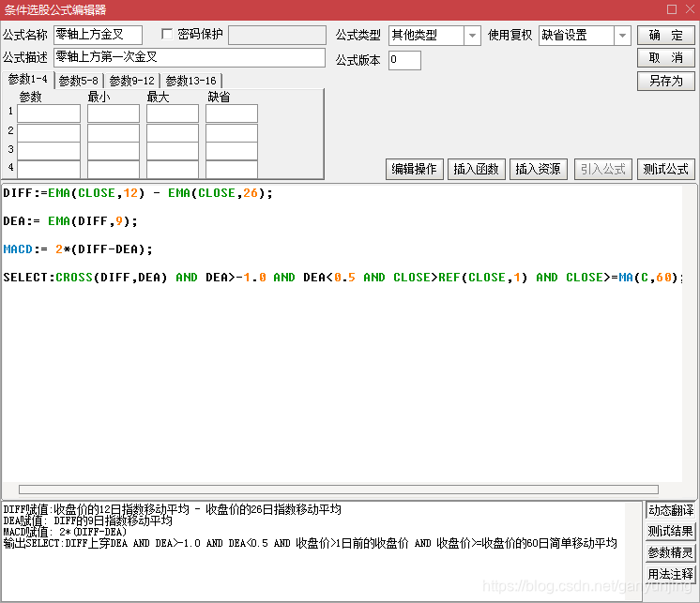Toggle the 密码保护 checkbox
This screenshot has height=603, width=700.
168,35
